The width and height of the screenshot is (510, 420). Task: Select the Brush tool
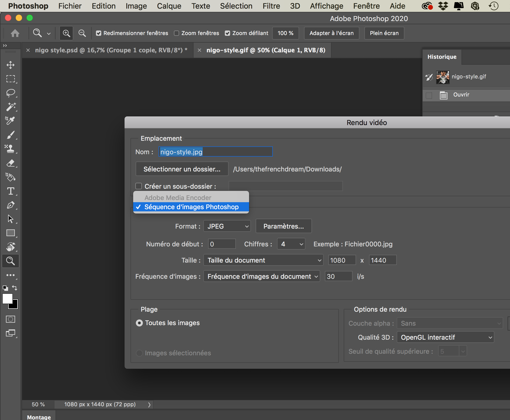[11, 135]
